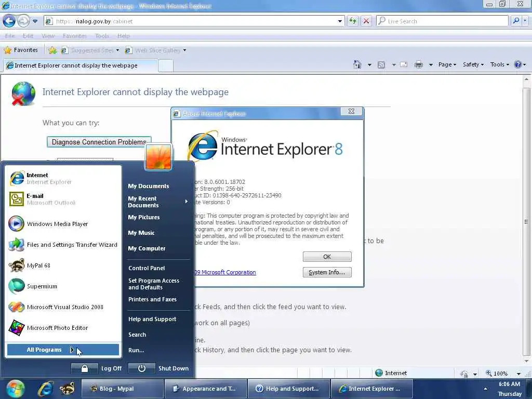Click the Print icon in command bar

(x=419, y=64)
